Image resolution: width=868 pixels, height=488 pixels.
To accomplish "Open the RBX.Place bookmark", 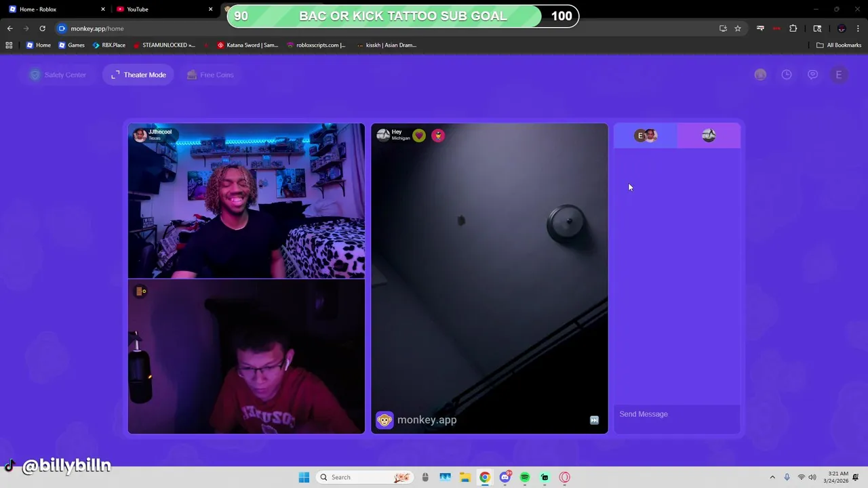I will coord(108,45).
